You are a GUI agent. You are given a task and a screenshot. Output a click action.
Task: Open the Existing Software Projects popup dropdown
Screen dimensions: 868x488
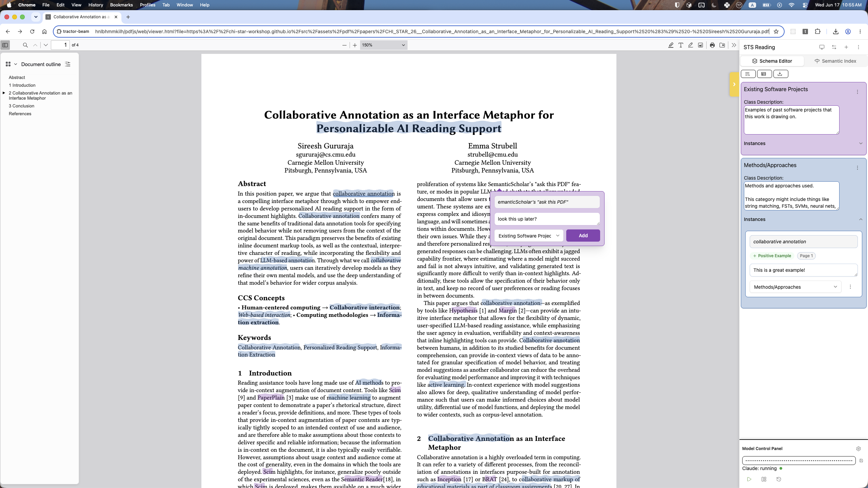[529, 236]
